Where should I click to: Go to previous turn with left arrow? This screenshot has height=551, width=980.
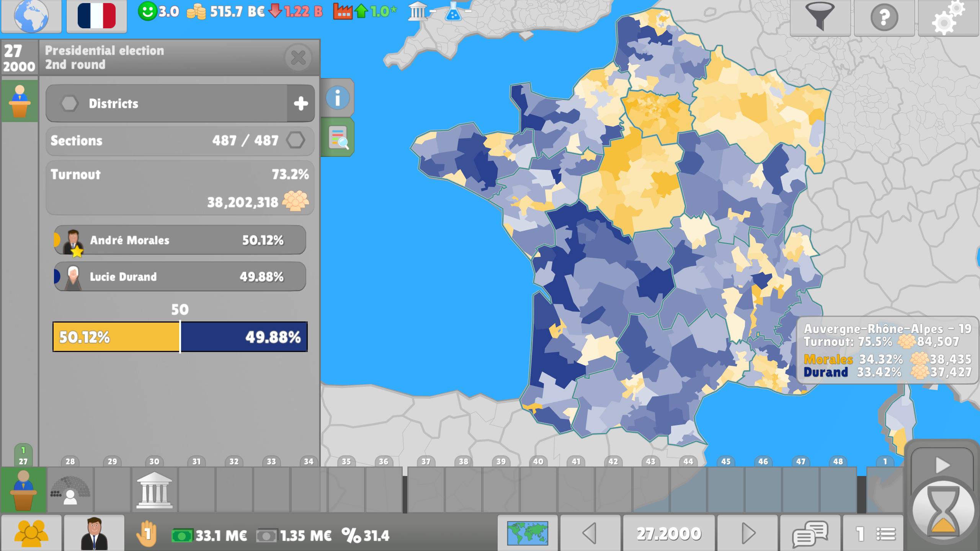590,533
